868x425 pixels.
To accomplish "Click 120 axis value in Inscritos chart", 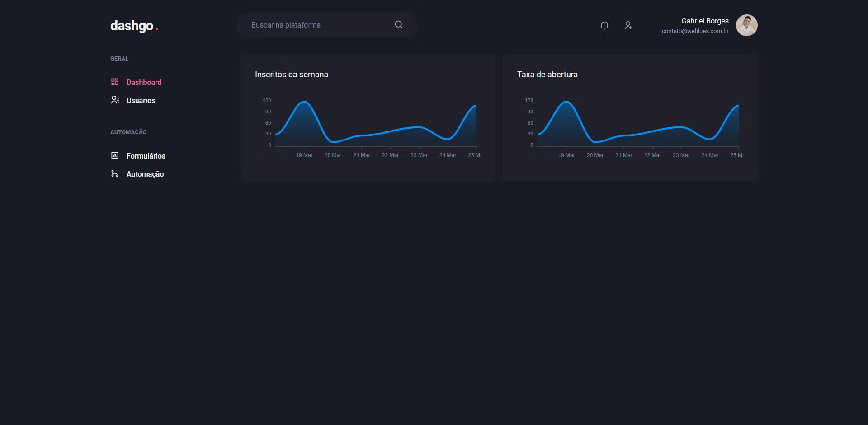I will point(267,100).
